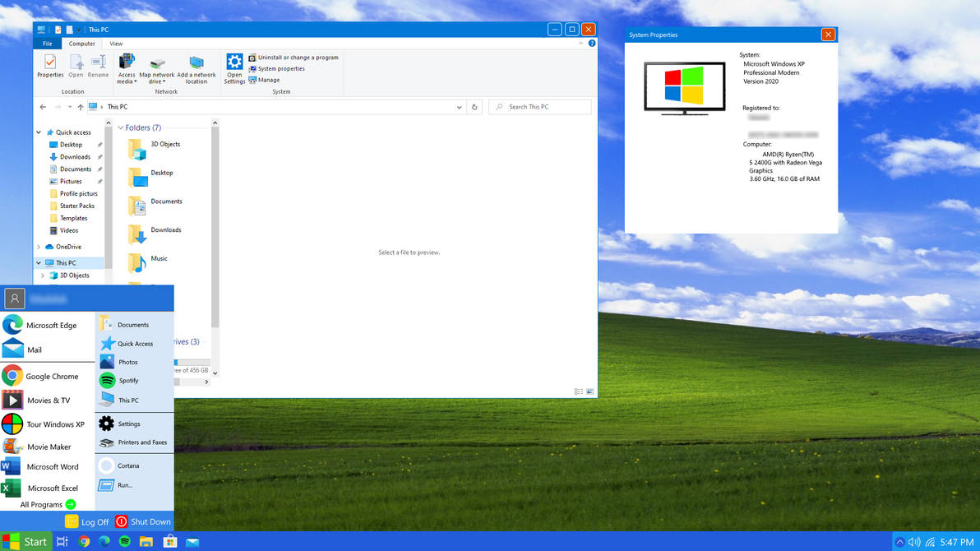Open the Run... dialog entry

pyautogui.click(x=116, y=484)
